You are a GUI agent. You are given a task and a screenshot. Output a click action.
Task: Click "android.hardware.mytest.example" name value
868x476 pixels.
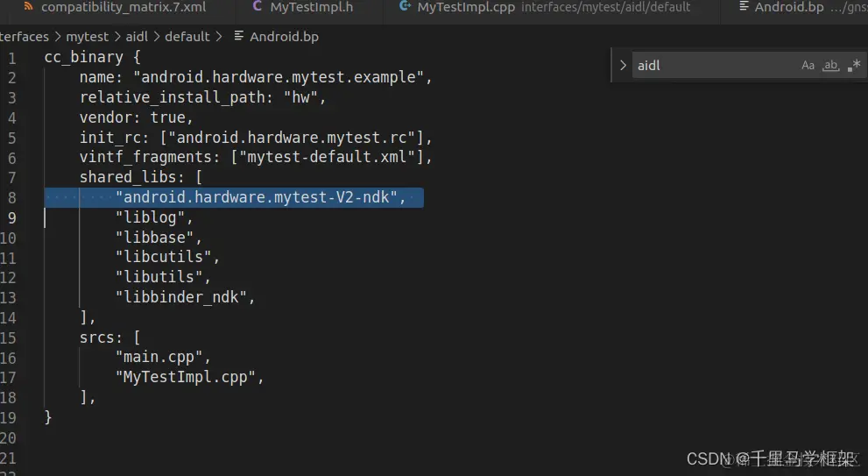[x=279, y=77]
